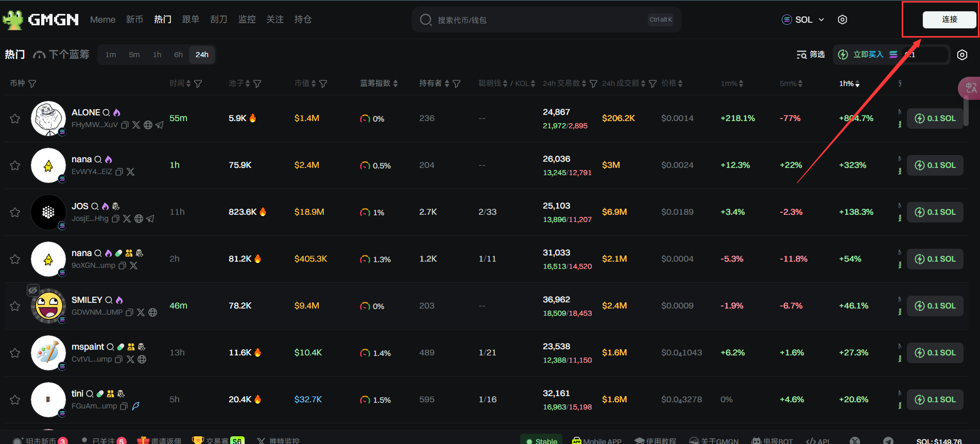Screen dimensions: 980x444
Task: Open settings hexagon icon beside SOL
Action: coord(843,20)
